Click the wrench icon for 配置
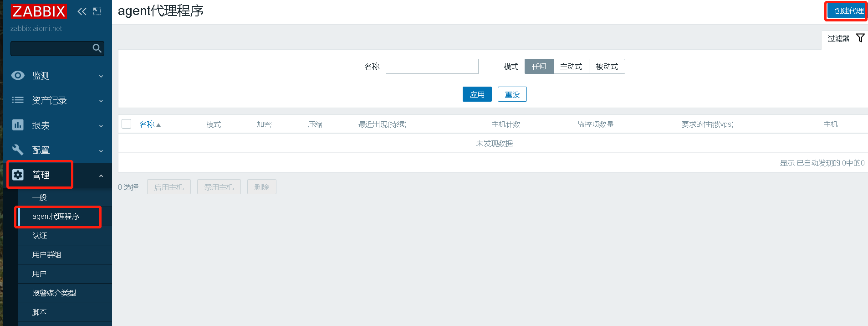The height and width of the screenshot is (326, 868). pos(18,150)
